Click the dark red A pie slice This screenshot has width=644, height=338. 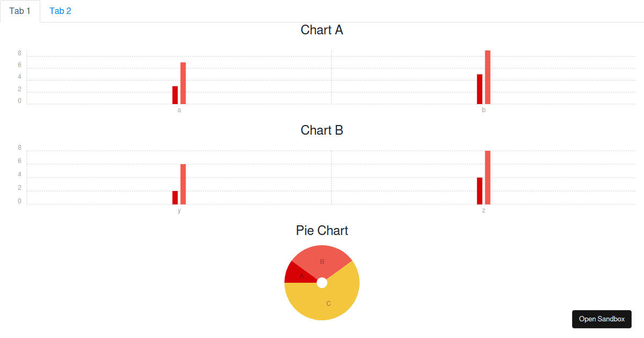(298, 275)
